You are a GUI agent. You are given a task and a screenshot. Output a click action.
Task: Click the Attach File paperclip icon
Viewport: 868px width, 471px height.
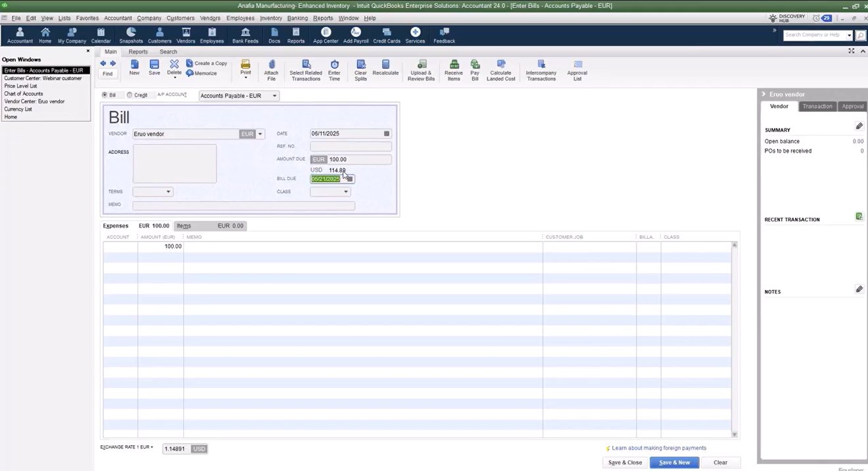(271, 64)
